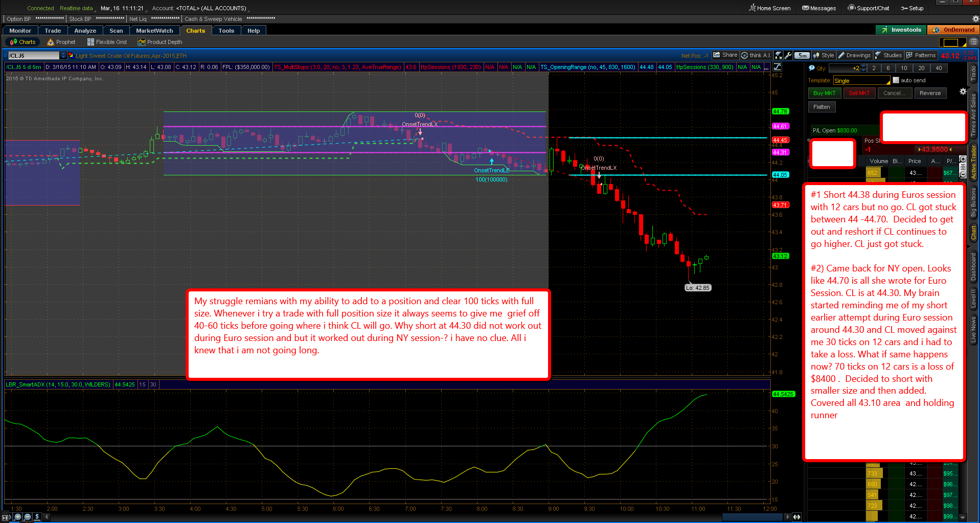The image size is (980, 523).
Task: Open the Product Depth view
Action: pyautogui.click(x=160, y=42)
